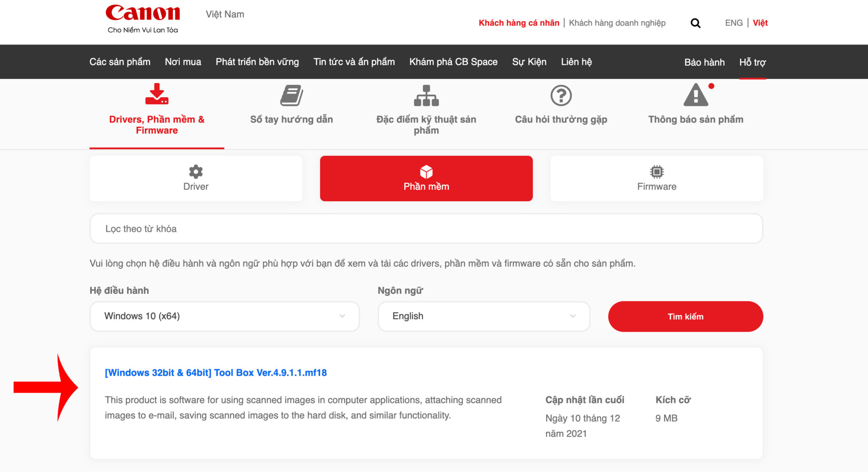Click the Cho Niềm Vui Lan Tỏa slogan

point(143,30)
